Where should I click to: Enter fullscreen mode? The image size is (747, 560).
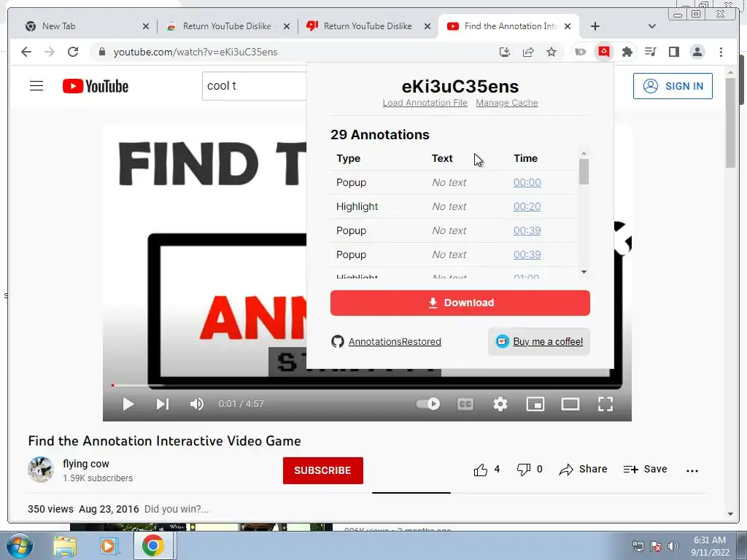click(605, 404)
